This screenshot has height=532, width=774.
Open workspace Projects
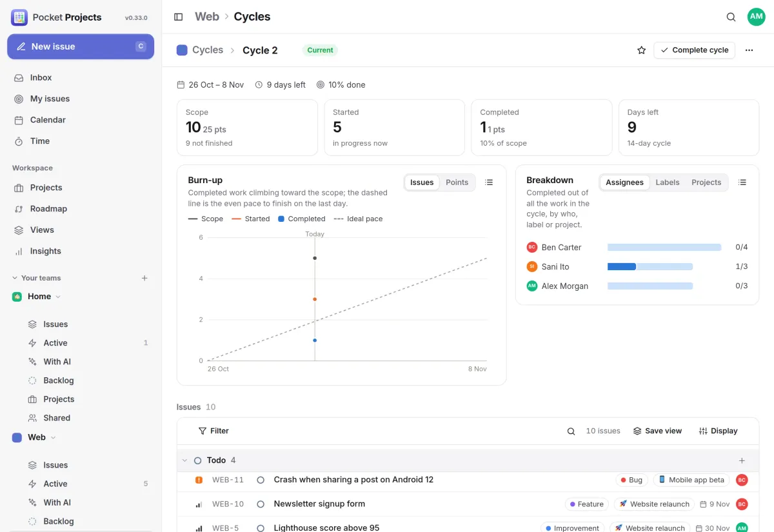tap(81, 188)
